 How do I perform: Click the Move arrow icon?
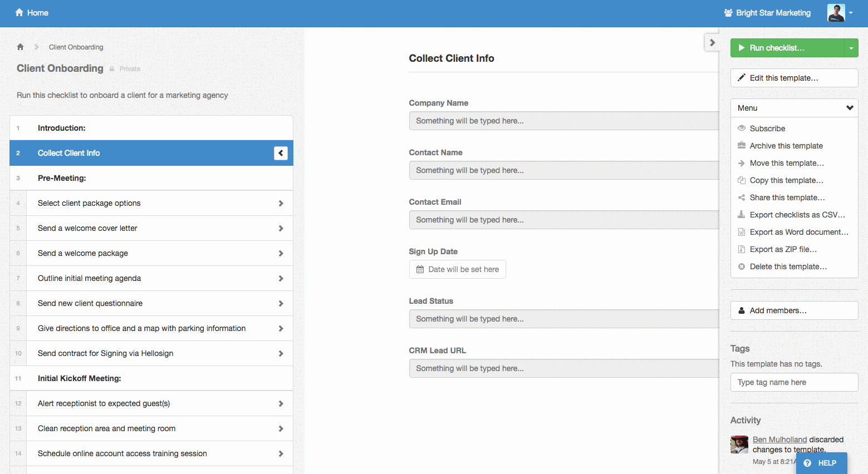click(x=742, y=163)
